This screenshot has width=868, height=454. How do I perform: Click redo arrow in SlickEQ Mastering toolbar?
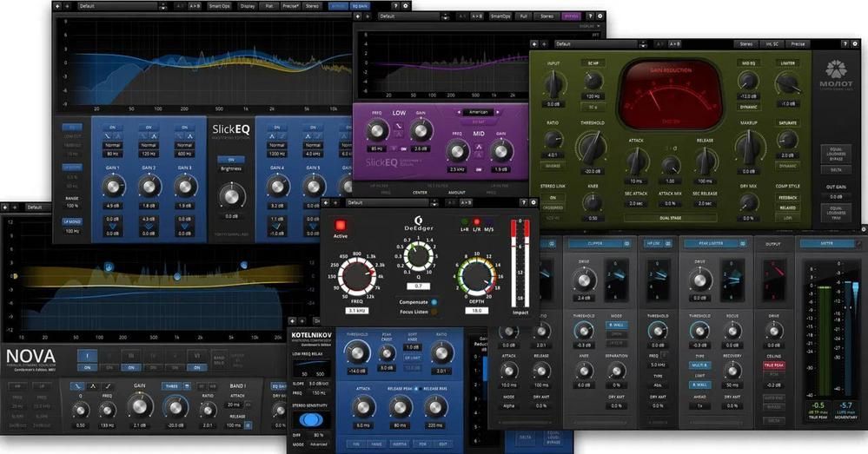[67, 6]
